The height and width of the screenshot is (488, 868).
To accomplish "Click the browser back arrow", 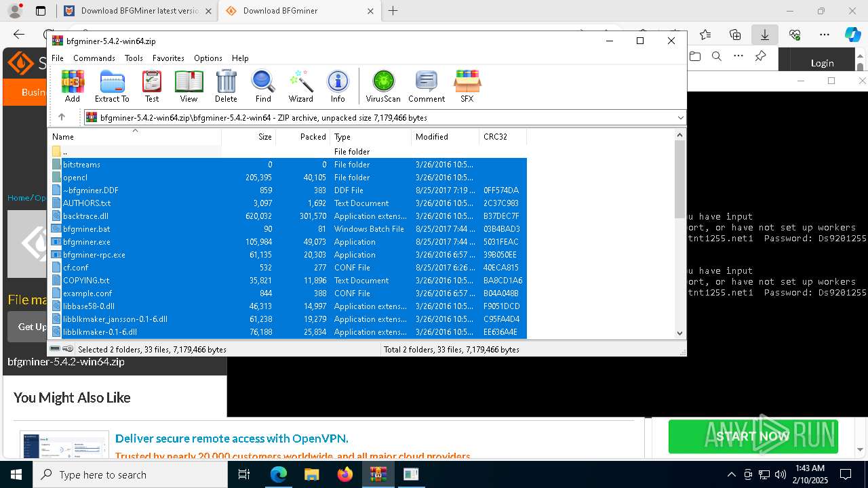I will (x=19, y=35).
